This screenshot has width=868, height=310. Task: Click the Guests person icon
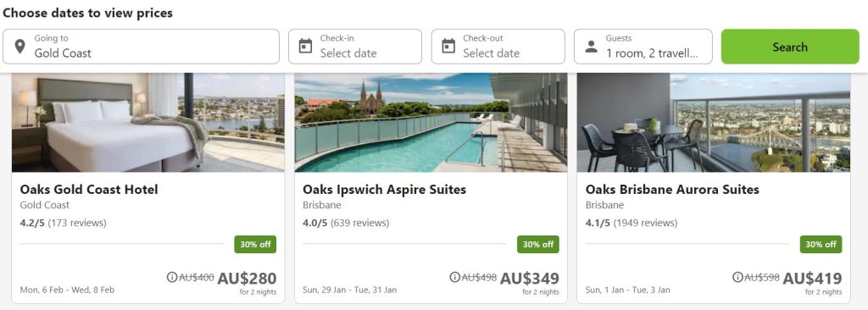[x=591, y=47]
